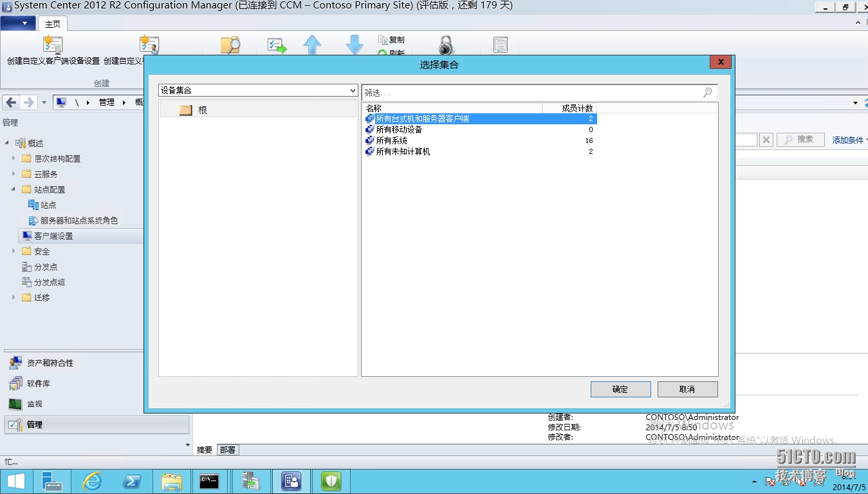Open 管理 workspace
This screenshot has width=868, height=494.
pos(97,424)
